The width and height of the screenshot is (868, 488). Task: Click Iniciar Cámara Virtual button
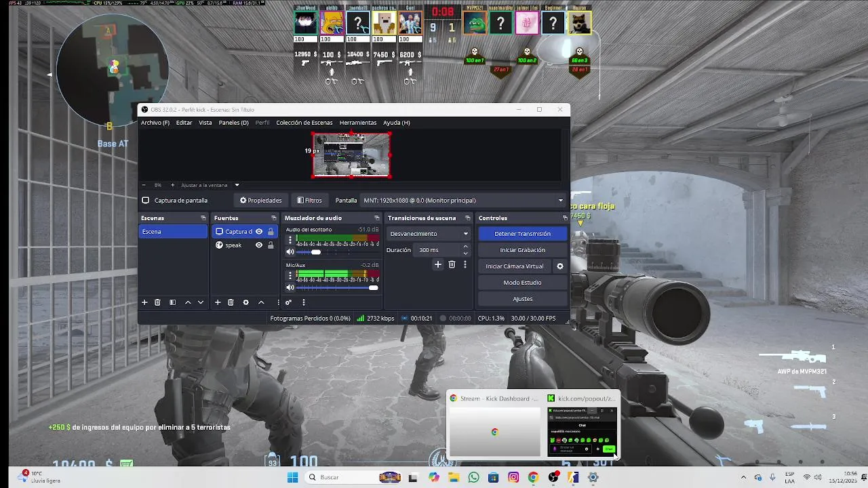click(515, 266)
